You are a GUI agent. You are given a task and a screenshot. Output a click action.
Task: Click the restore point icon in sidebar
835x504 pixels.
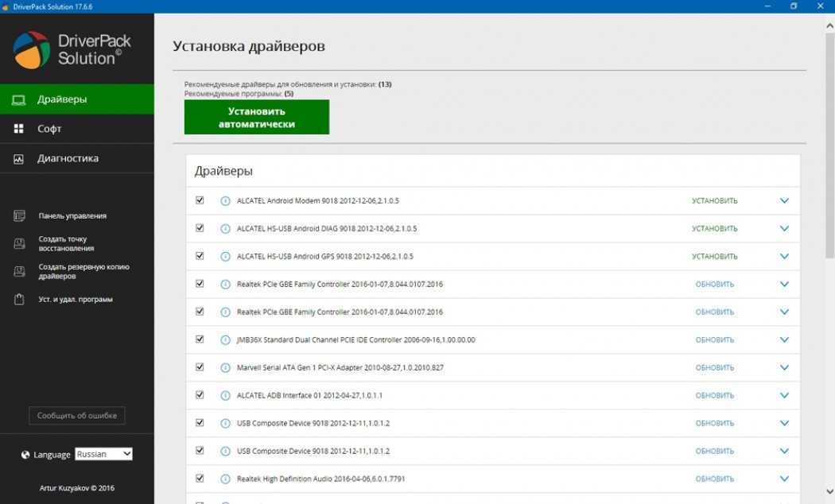19,243
